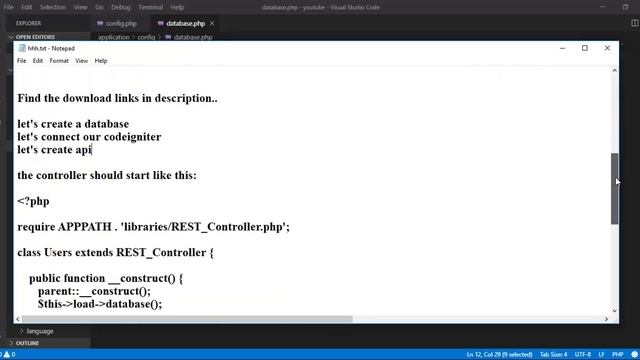Close the Notepad window
Viewport: 640px width, 360px height.
[607, 48]
